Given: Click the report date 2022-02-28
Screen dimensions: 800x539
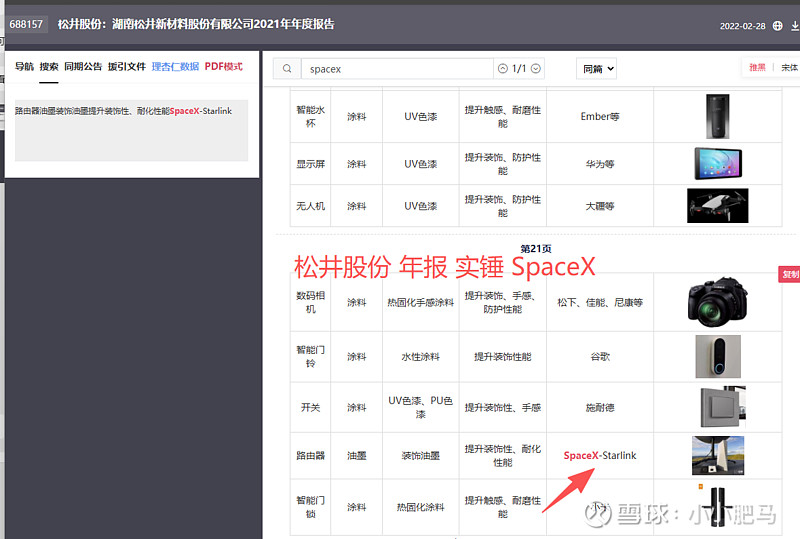Looking at the screenshot, I should click(742, 26).
